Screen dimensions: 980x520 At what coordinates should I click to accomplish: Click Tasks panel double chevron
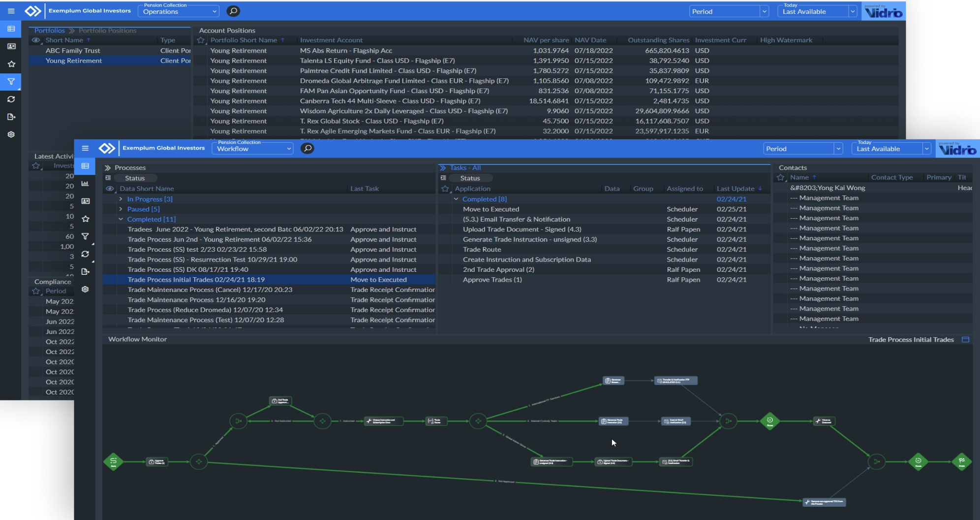point(443,168)
